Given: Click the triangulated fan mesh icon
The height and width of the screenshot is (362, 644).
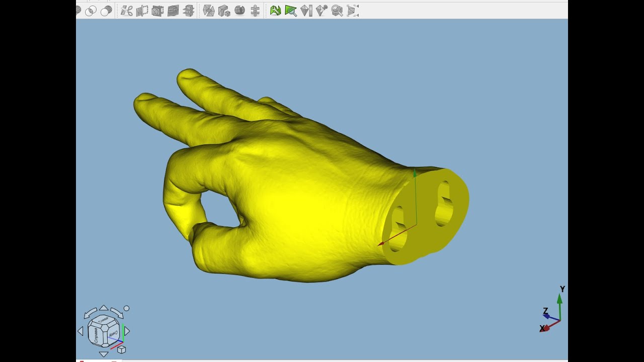Looking at the screenshot, I should (209, 11).
